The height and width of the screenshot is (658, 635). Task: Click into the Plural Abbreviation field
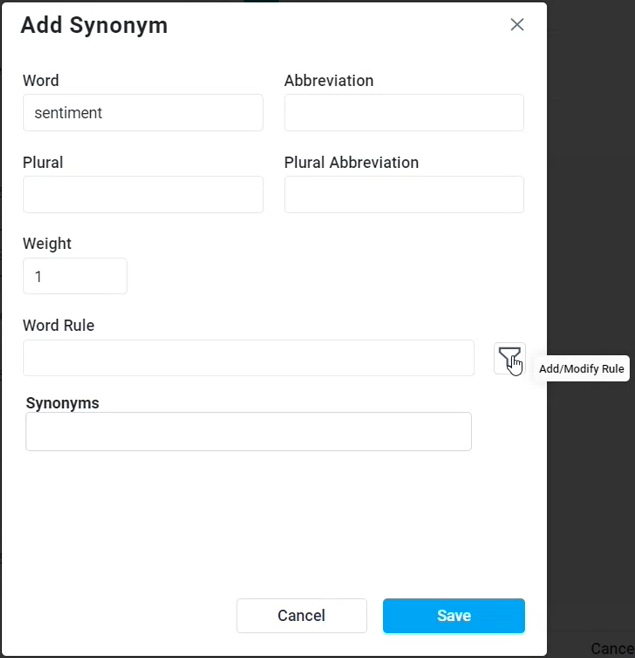click(x=404, y=195)
